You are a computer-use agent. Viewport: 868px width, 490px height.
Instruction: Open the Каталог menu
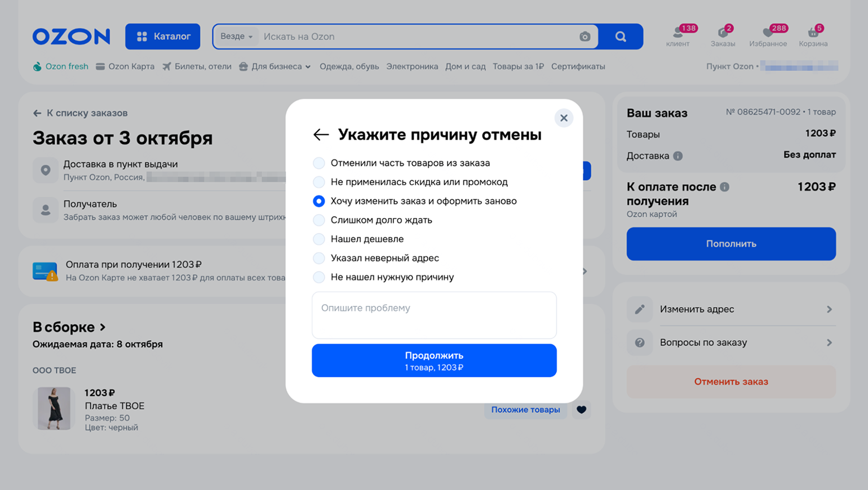pyautogui.click(x=163, y=37)
